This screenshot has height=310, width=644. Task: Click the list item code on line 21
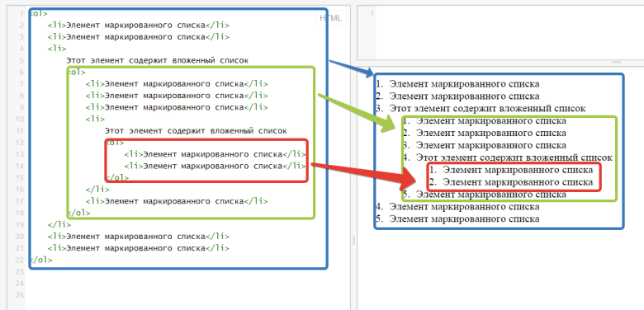pyautogui.click(x=139, y=248)
